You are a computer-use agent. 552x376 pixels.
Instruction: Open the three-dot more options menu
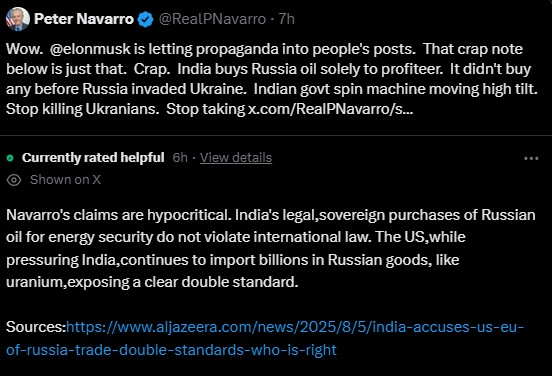tap(531, 158)
